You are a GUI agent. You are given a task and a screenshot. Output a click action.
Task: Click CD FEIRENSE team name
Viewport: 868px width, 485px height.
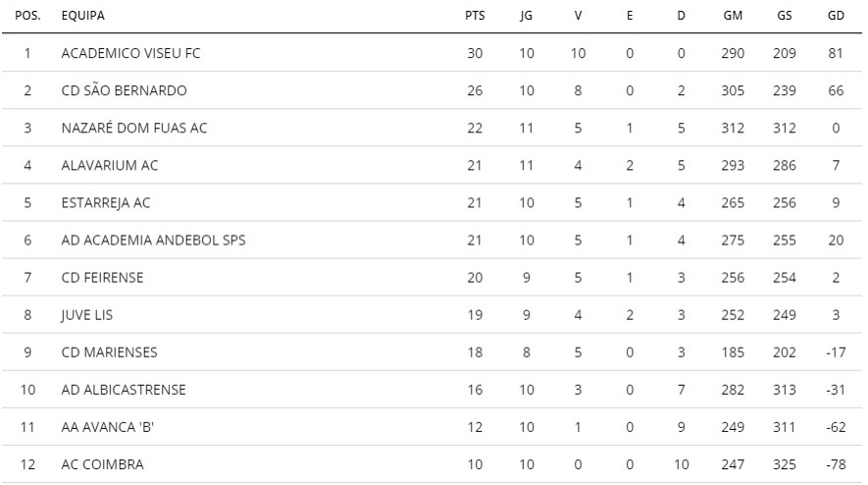pyautogui.click(x=102, y=278)
